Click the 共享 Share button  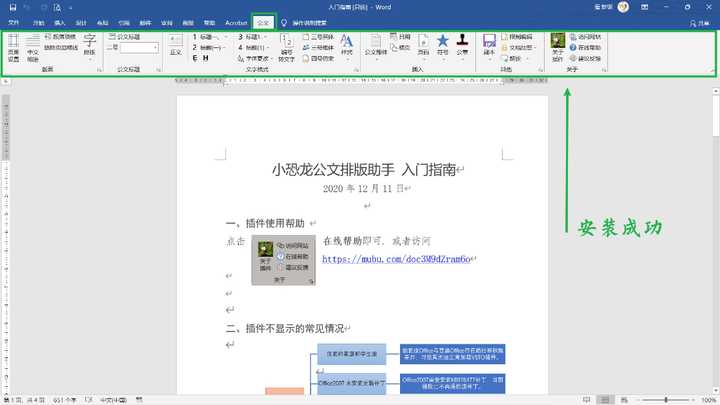coord(700,23)
